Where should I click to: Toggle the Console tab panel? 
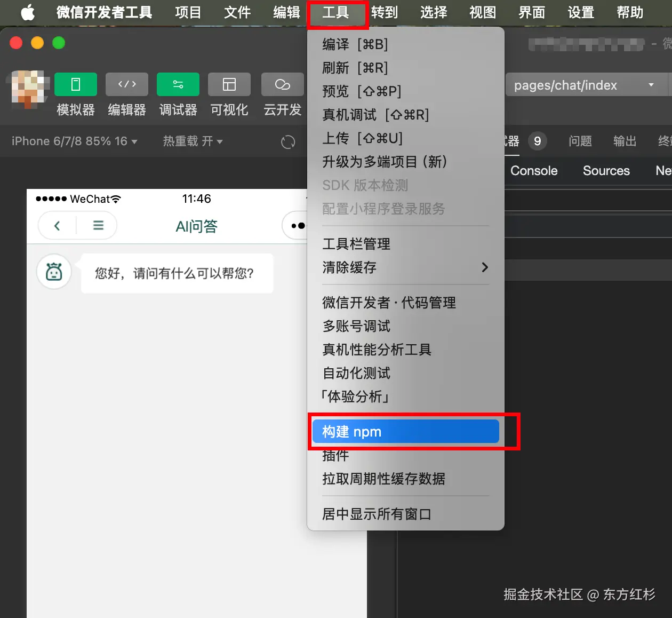[x=533, y=171]
